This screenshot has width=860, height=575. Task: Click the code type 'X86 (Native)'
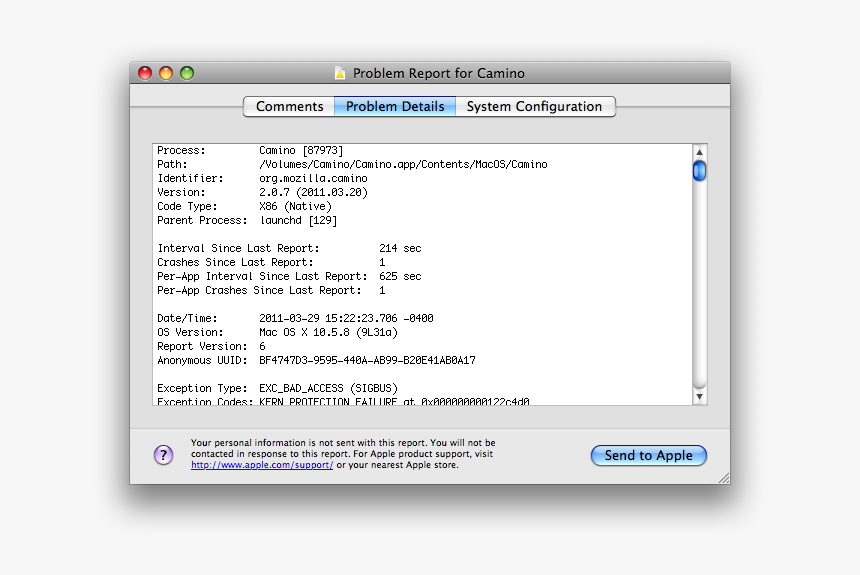click(295, 206)
